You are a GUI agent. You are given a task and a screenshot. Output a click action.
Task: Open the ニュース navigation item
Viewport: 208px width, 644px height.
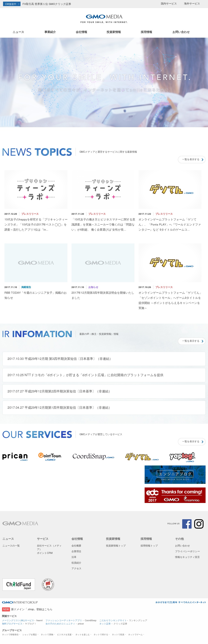click(18, 32)
